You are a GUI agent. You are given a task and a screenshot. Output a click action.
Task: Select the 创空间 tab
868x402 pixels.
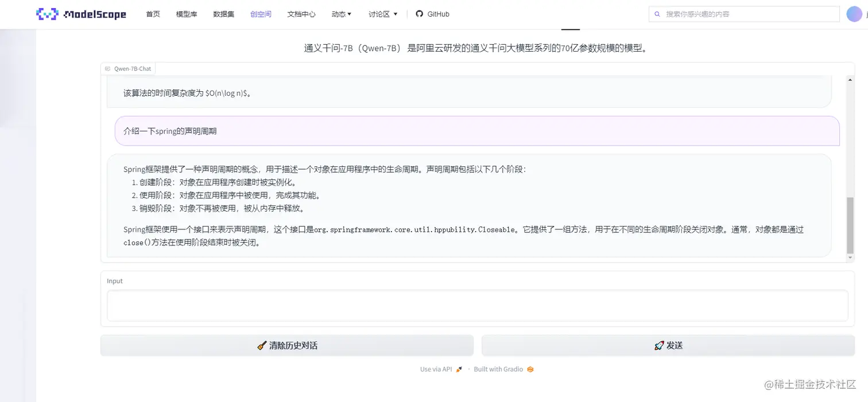261,14
